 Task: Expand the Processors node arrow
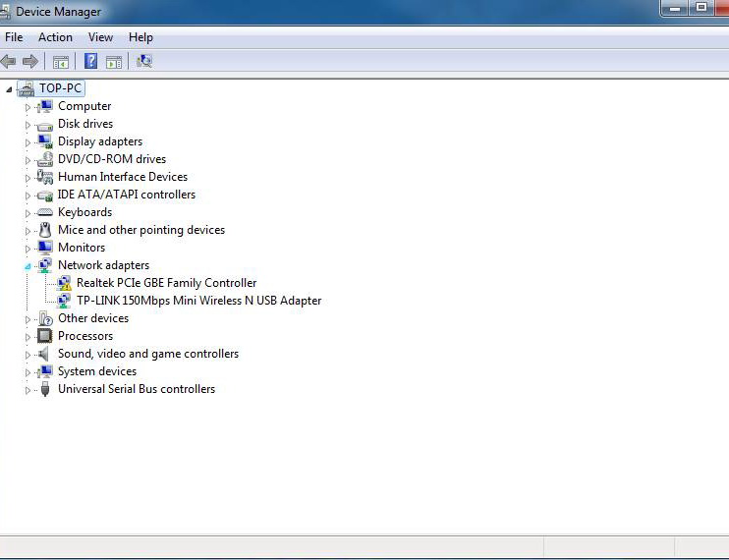point(28,337)
